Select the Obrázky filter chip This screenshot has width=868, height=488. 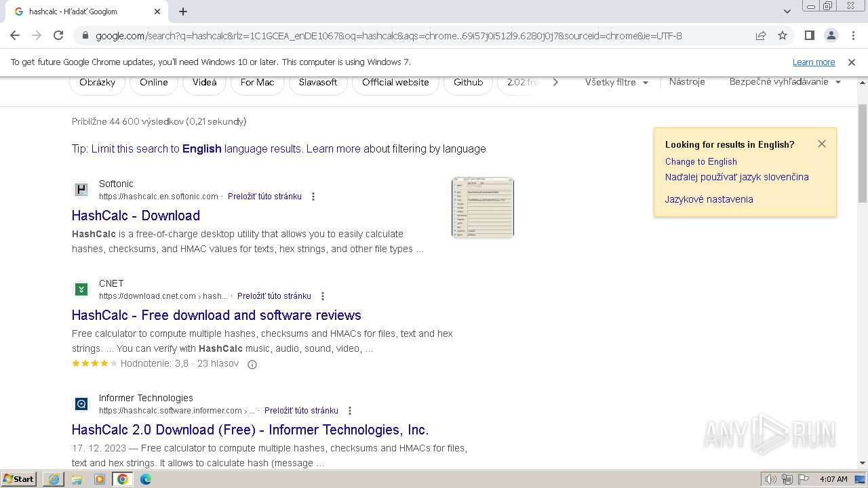tap(97, 82)
